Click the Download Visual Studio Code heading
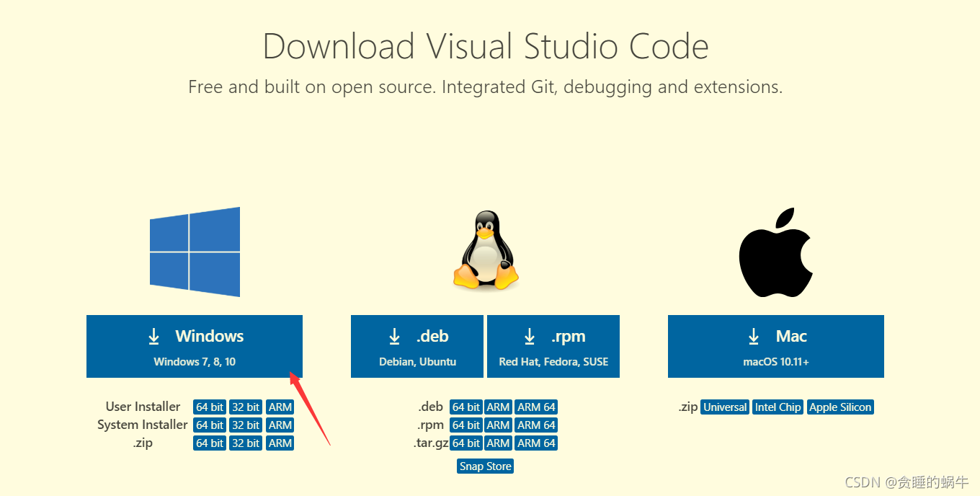Image resolution: width=980 pixels, height=496 pixels. coord(486,47)
